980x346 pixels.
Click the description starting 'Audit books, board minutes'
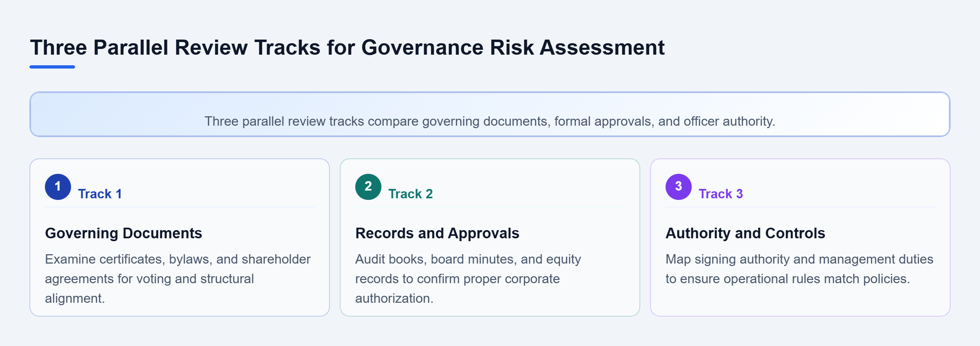468,279
